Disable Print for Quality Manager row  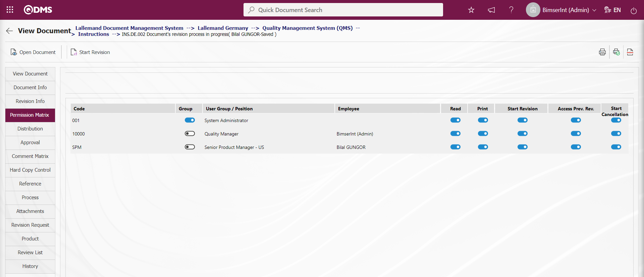point(483,133)
